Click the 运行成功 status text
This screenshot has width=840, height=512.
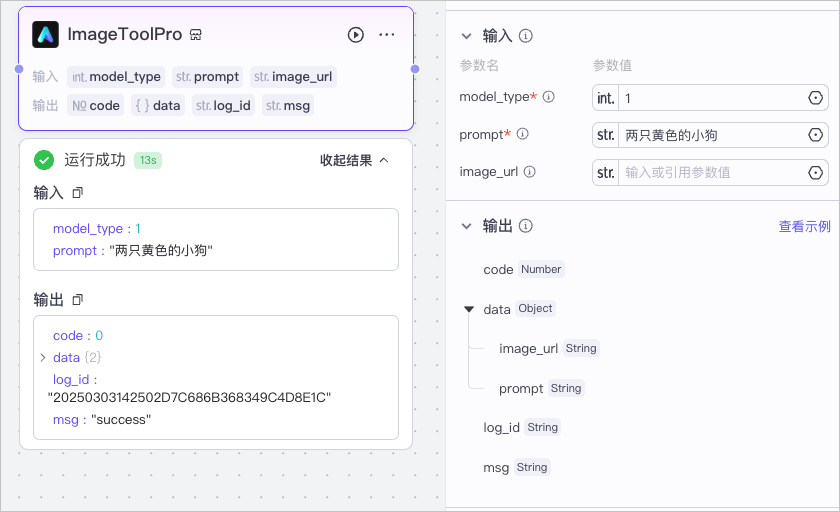[x=95, y=160]
